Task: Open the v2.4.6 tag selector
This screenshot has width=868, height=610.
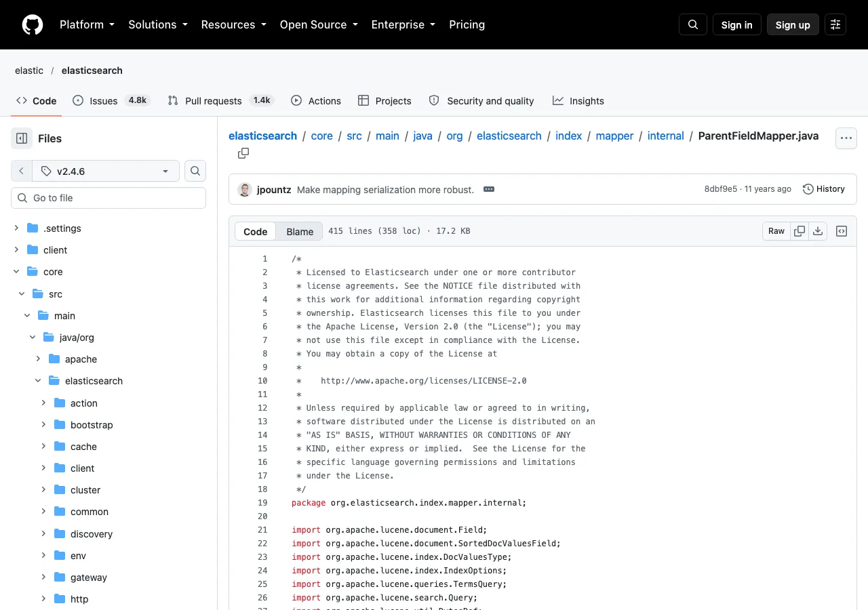Action: tap(106, 171)
